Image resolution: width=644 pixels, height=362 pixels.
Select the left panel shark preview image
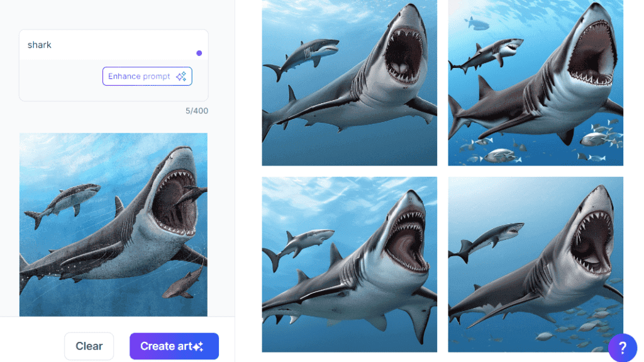[x=113, y=224]
